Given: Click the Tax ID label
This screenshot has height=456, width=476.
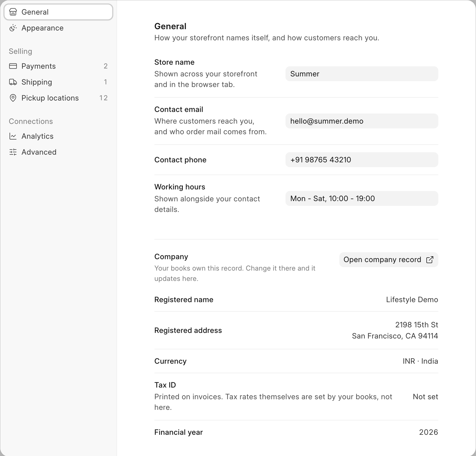Looking at the screenshot, I should tap(165, 385).
